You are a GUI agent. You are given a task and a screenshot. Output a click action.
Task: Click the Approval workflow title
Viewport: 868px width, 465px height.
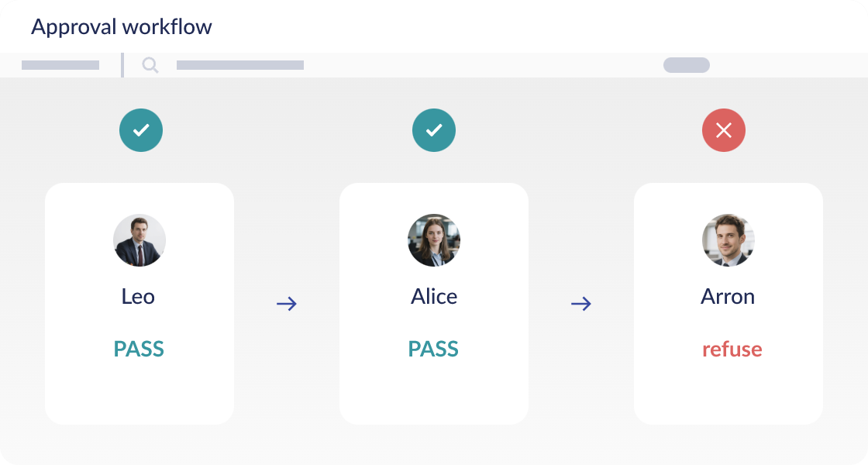(x=122, y=27)
